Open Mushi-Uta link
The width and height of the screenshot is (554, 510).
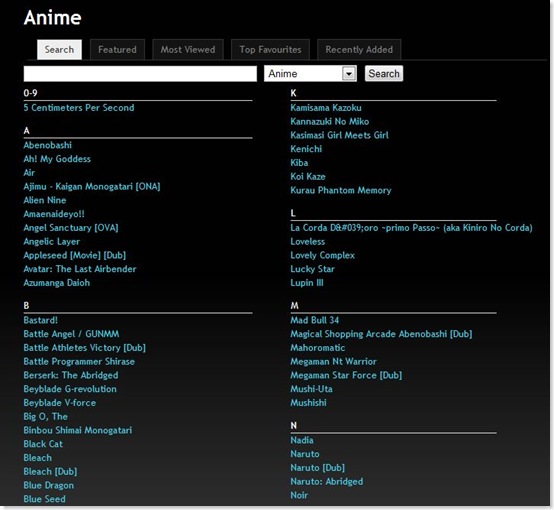(312, 389)
